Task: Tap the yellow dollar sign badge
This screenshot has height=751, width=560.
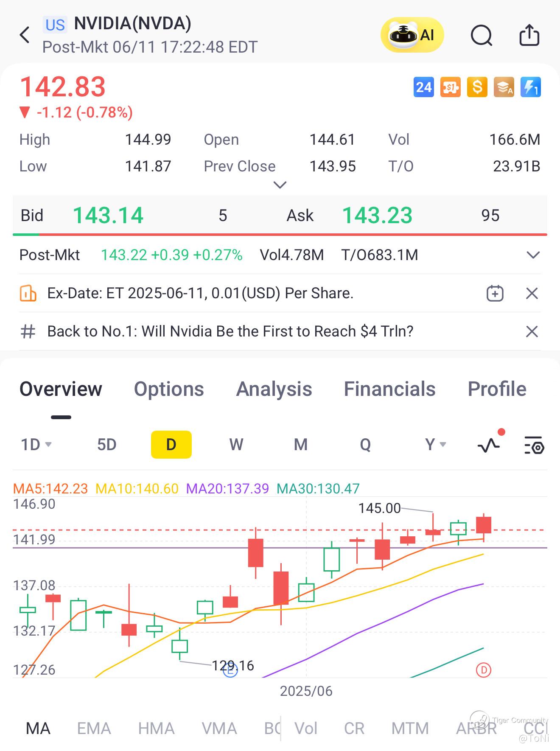Action: pos(477,87)
